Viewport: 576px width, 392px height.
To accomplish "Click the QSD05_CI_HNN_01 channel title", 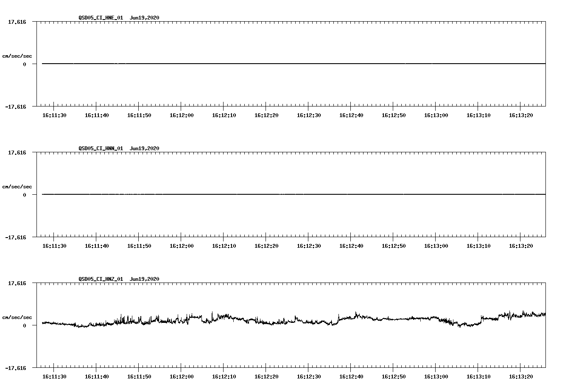I will click(x=101, y=148).
